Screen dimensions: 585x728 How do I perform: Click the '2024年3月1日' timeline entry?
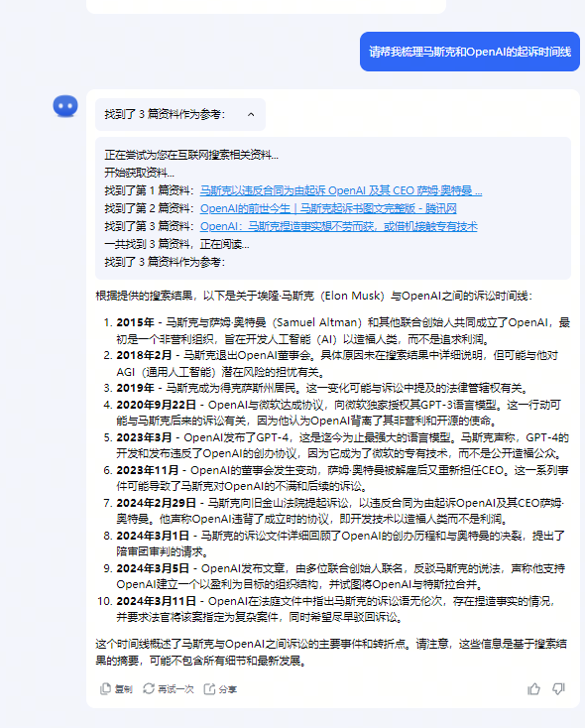tap(338, 544)
